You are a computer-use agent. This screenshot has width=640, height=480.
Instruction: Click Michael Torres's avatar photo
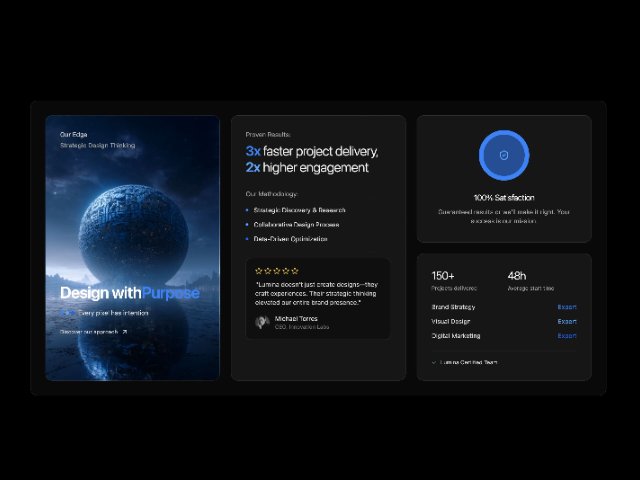pyautogui.click(x=262, y=322)
